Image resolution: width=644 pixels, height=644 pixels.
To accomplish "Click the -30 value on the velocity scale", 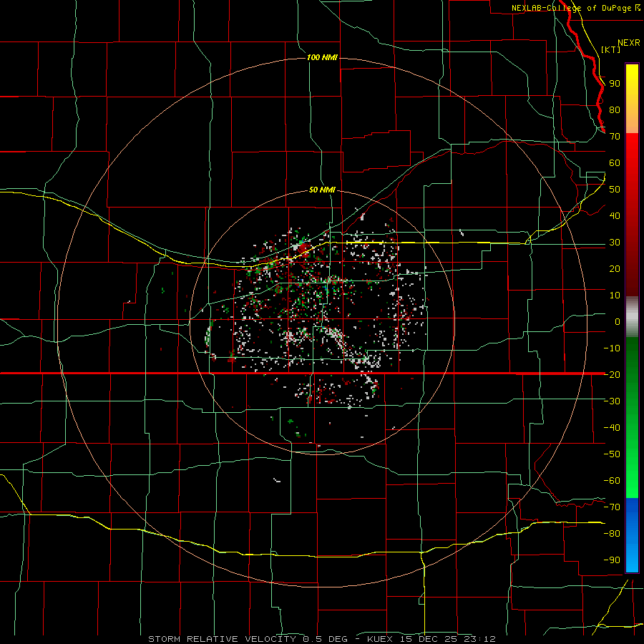I will coord(612,401).
